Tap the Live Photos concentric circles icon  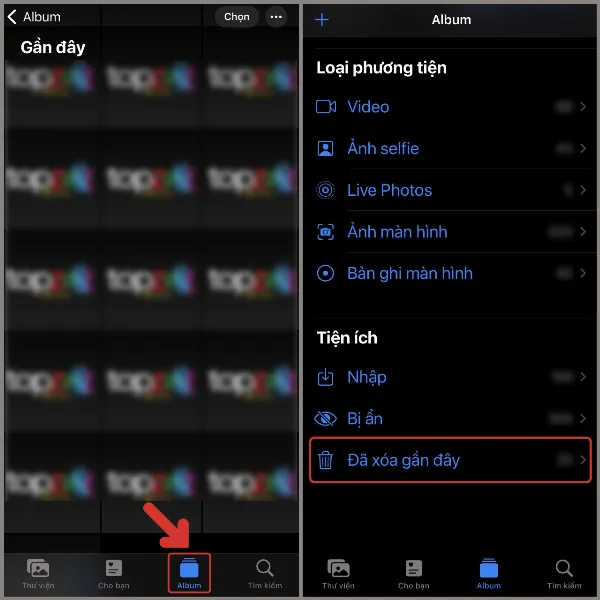point(326,190)
